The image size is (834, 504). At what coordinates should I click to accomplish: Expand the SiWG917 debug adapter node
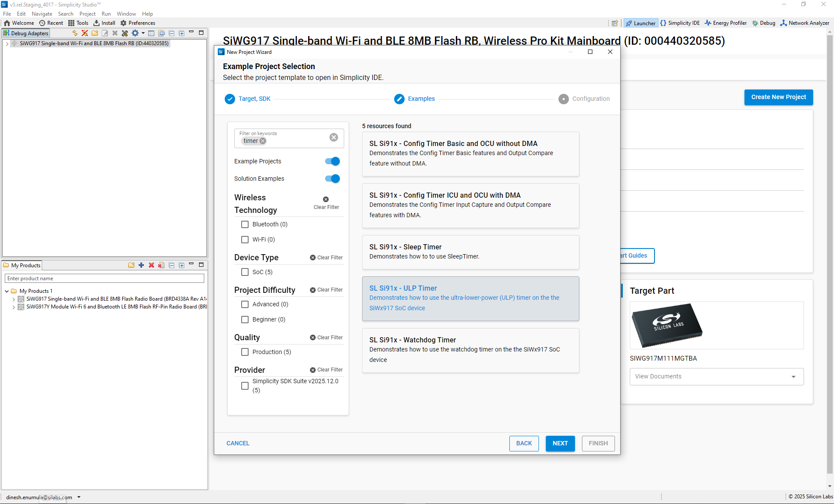click(x=7, y=43)
